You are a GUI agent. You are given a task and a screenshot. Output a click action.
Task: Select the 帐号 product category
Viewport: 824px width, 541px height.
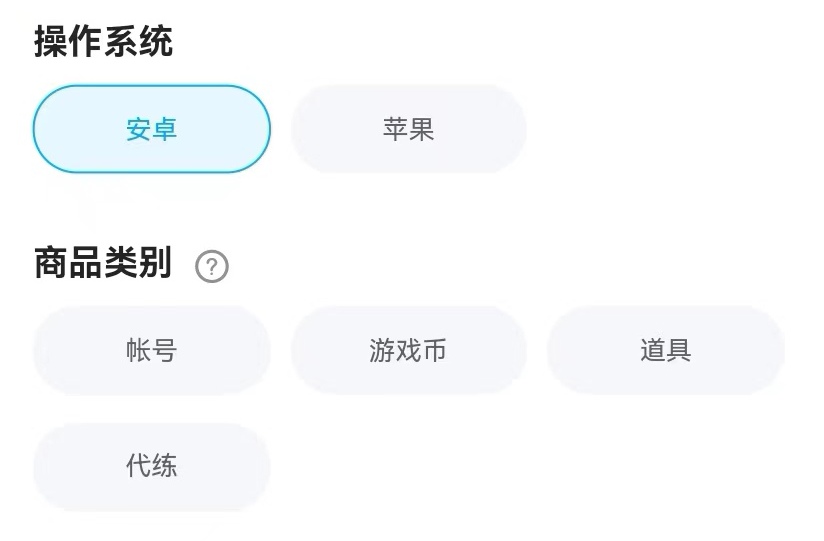[152, 350]
